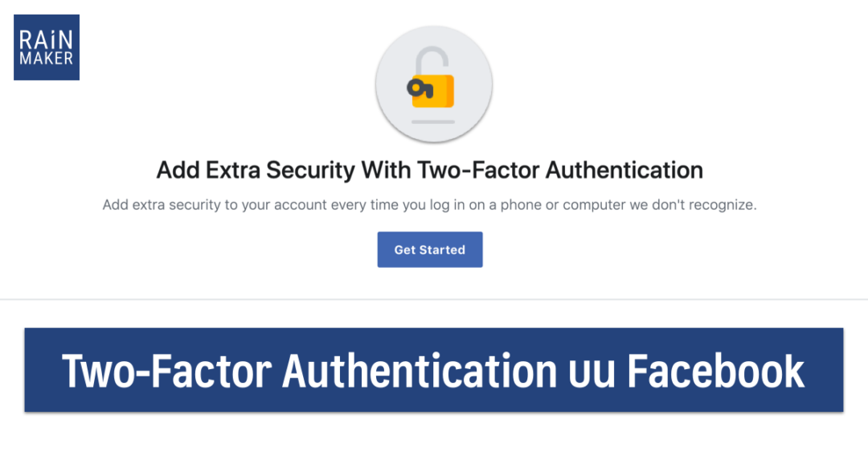Select the word MAKER in the logo
Screen dimensions: 868x456
(x=47, y=58)
